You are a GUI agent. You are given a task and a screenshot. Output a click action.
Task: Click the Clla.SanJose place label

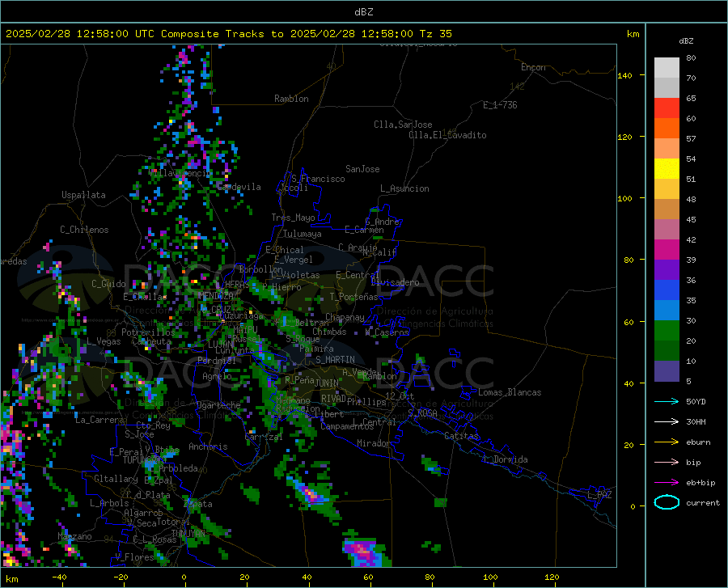[403, 125]
